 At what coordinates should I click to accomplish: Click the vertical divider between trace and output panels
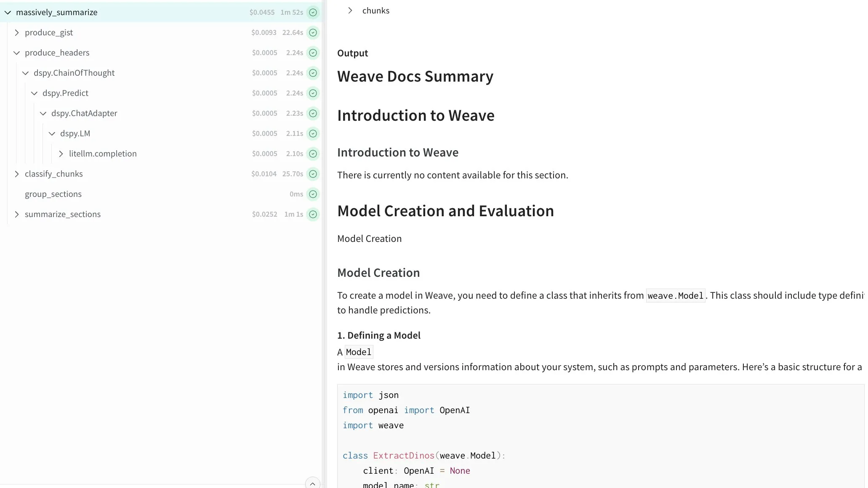tap(324, 244)
